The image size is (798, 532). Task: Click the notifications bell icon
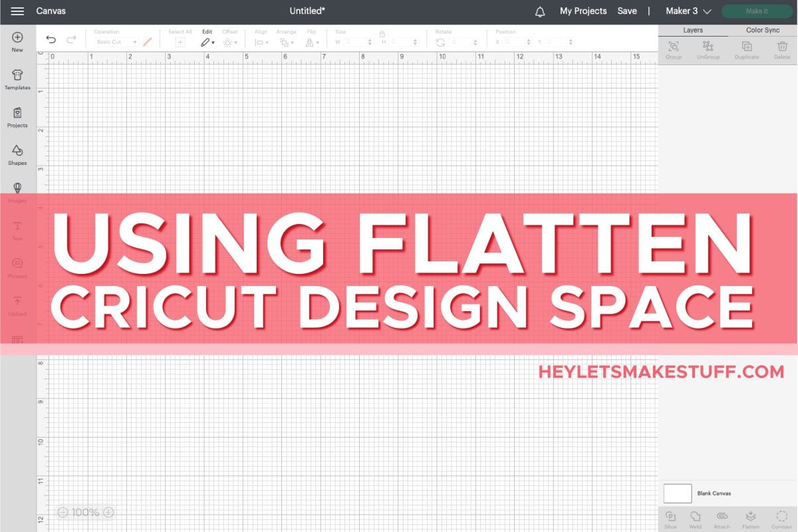point(540,11)
